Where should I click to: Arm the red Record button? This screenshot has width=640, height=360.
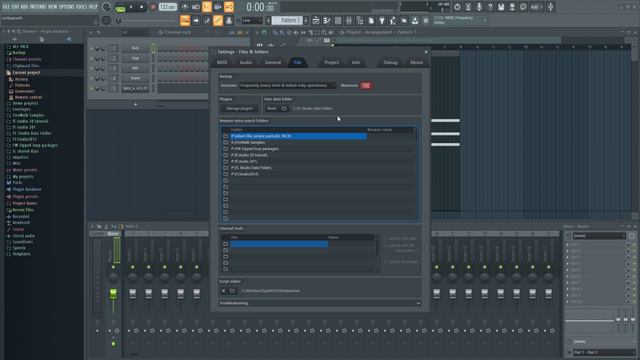point(153,7)
